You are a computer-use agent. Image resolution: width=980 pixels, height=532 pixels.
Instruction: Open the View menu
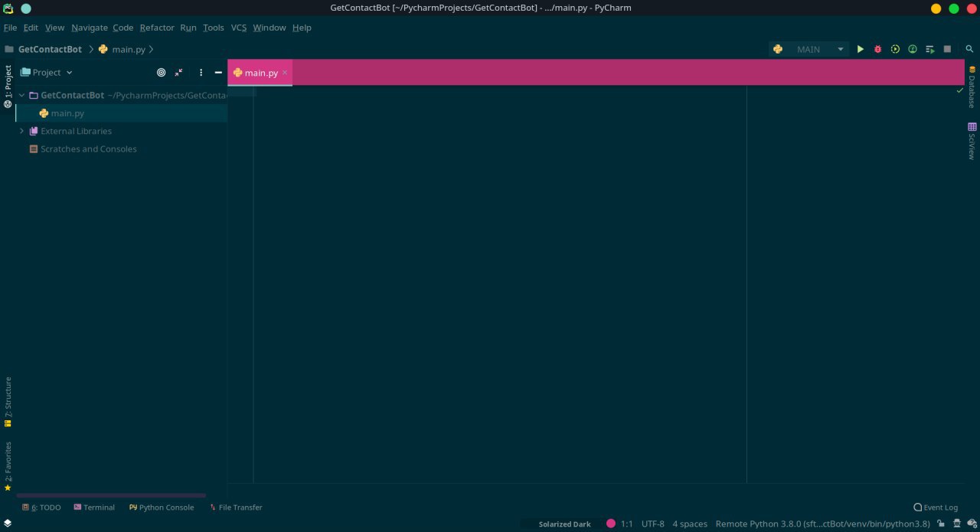point(54,28)
